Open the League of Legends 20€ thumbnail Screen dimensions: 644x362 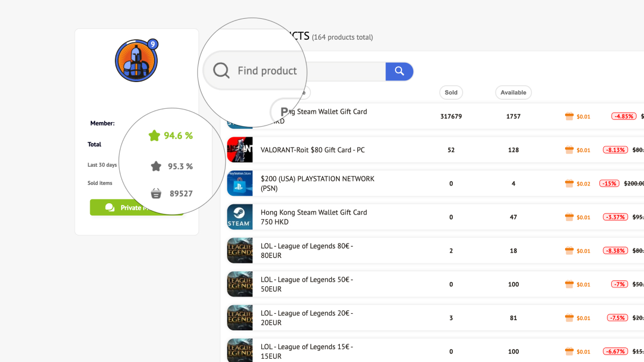click(240, 317)
